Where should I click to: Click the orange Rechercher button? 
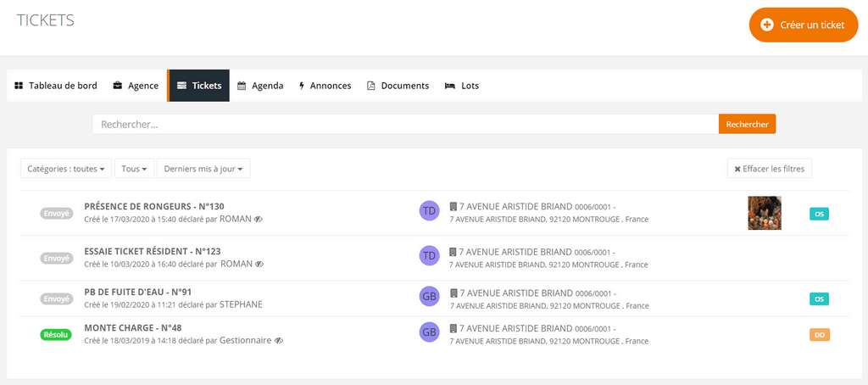click(x=748, y=124)
